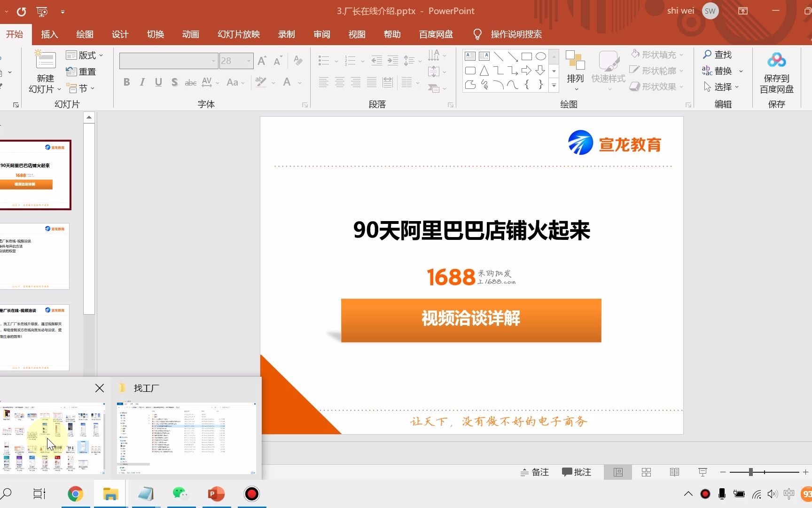Viewport: 812px width, 508px height.
Task: Select the text box shape in gallery
Action: tap(470, 56)
